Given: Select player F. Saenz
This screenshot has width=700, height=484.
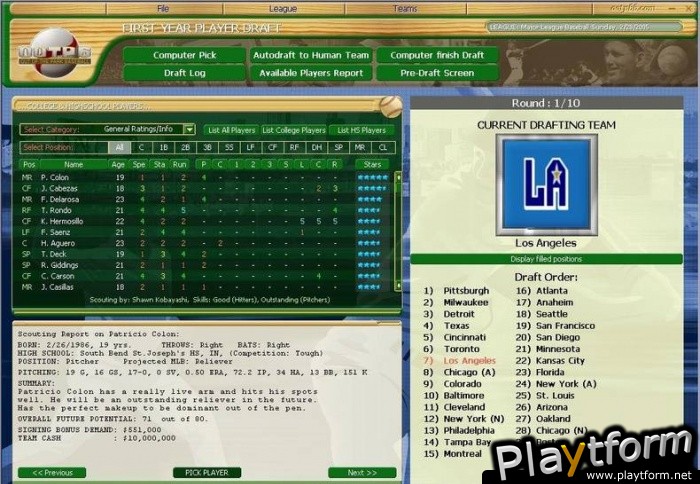Looking at the screenshot, I should point(205,232).
